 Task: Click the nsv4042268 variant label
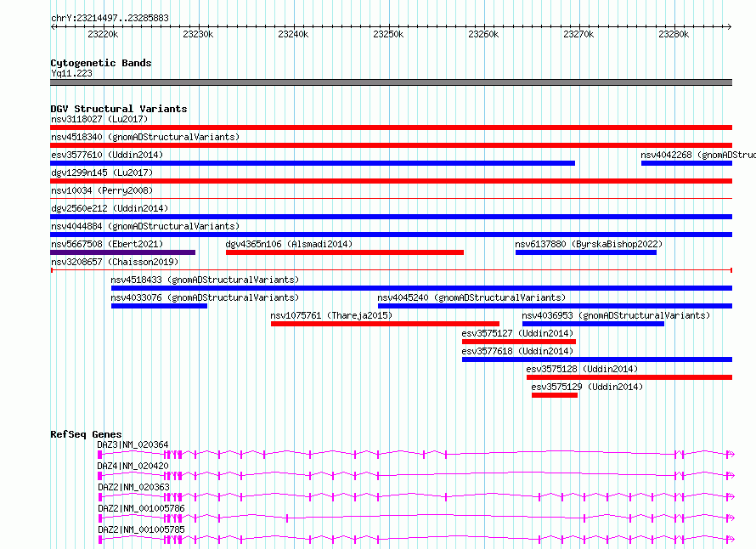(x=698, y=155)
